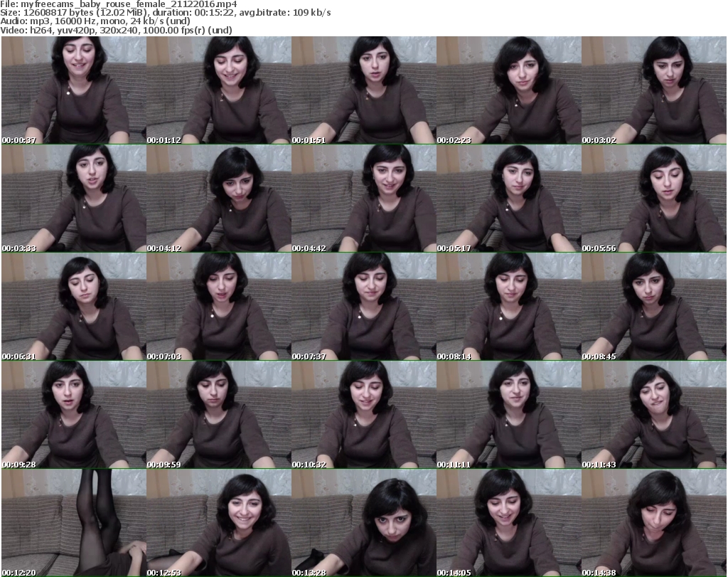Select the thumbnail at 00:06:31

pos(74,307)
